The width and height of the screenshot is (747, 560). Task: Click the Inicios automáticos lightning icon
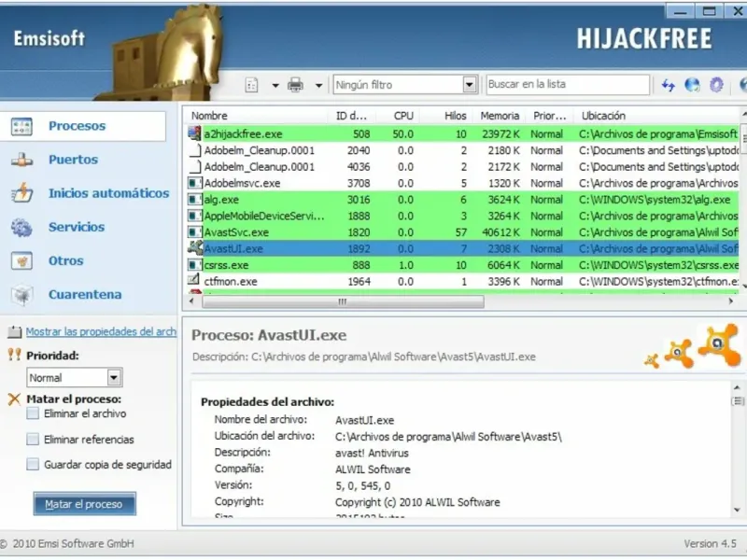point(21,193)
